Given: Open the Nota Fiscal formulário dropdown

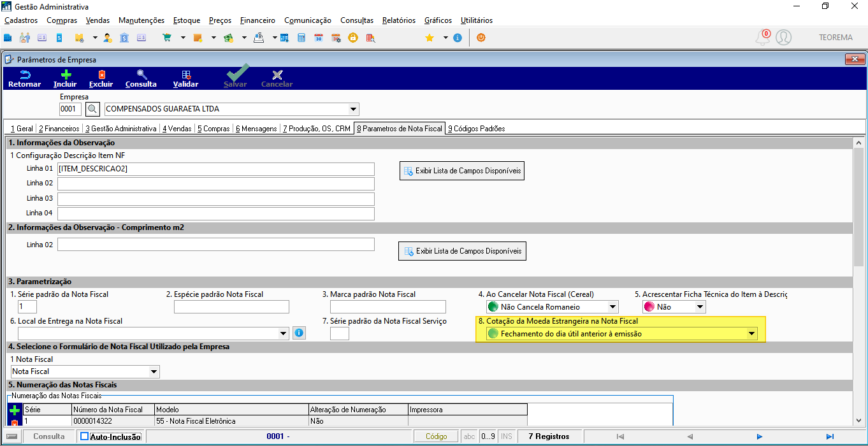Looking at the screenshot, I should pyautogui.click(x=154, y=371).
